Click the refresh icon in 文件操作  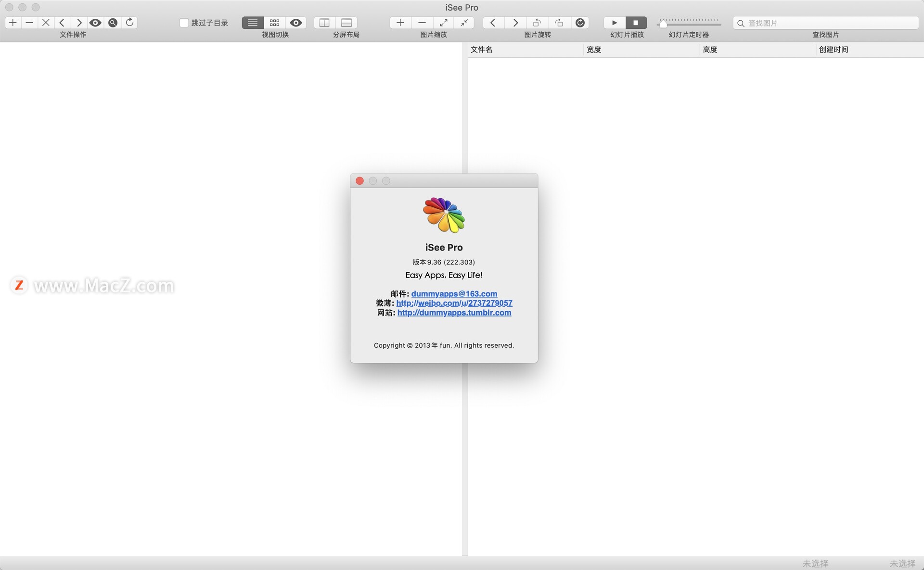point(129,23)
